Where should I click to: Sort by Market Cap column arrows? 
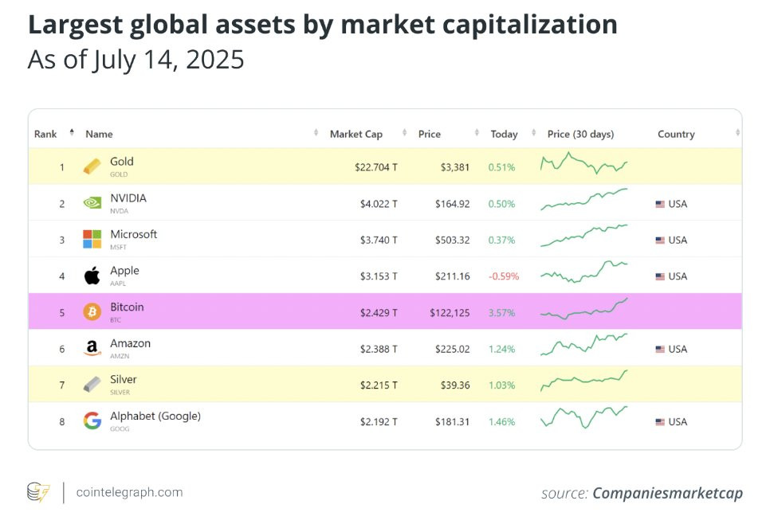click(x=404, y=132)
